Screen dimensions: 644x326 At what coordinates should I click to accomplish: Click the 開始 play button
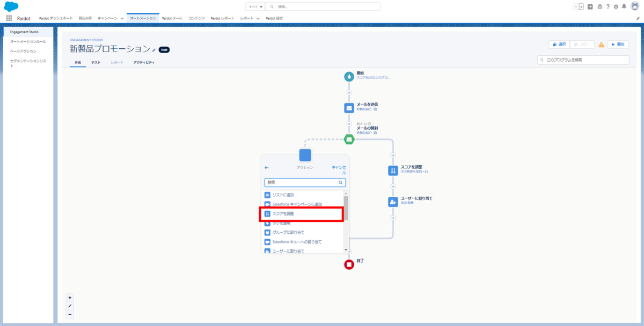tap(618, 45)
